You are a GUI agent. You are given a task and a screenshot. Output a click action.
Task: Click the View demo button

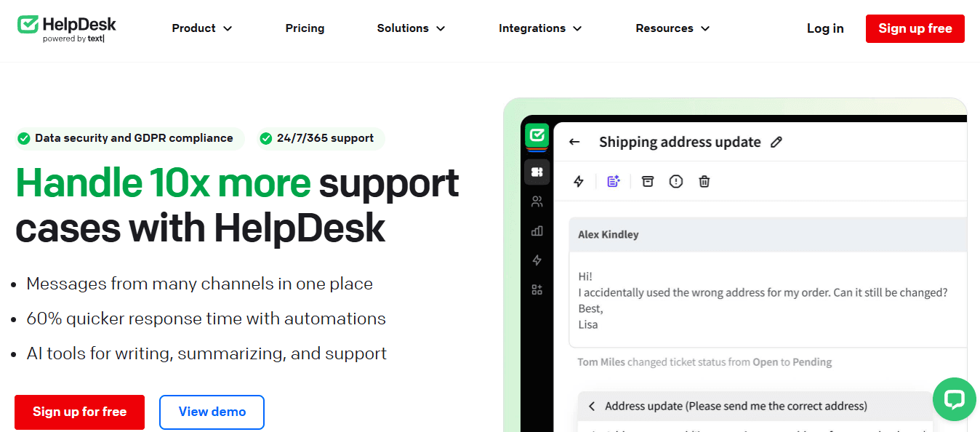[x=212, y=412]
